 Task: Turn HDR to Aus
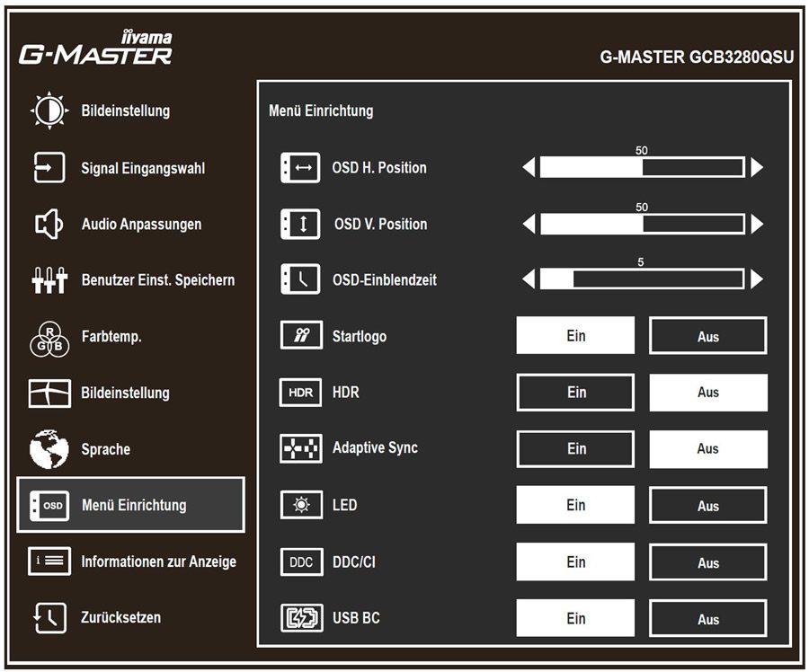pyautogui.click(x=708, y=393)
